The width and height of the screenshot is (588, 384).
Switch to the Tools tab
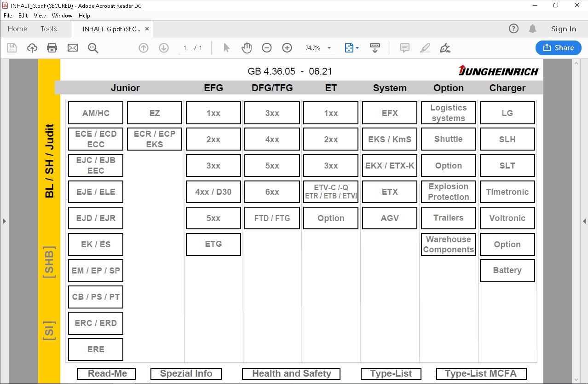[x=49, y=29]
